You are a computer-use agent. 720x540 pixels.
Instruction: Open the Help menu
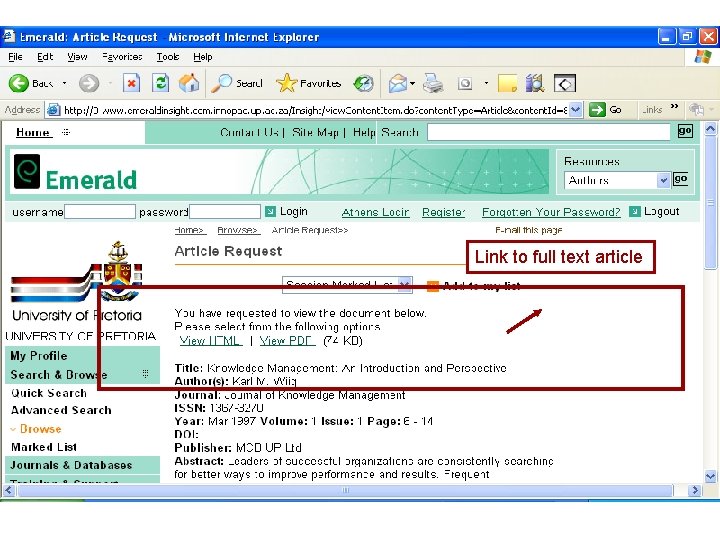click(x=202, y=56)
